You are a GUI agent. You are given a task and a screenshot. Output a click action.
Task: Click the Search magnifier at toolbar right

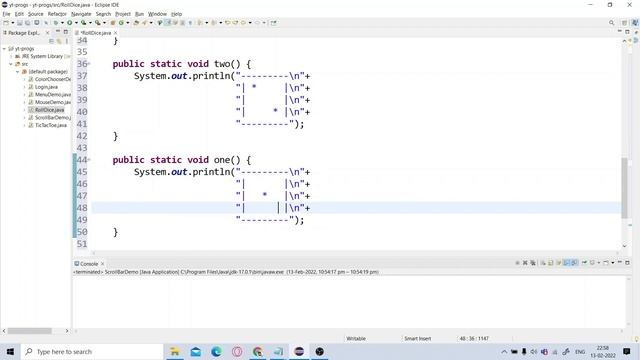(x=611, y=23)
